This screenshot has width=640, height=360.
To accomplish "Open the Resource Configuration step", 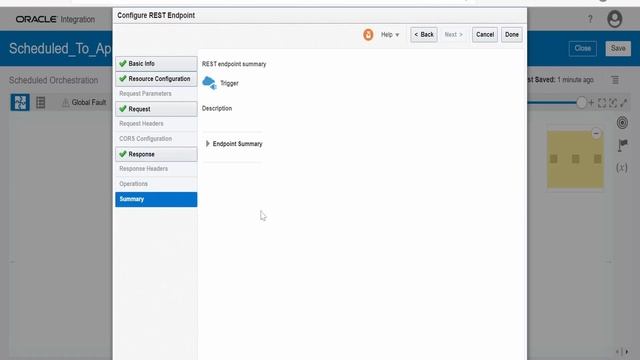I will [156, 79].
